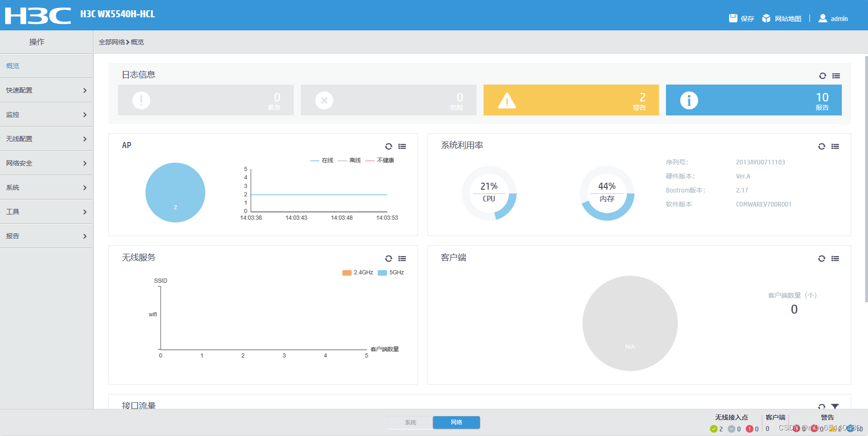Refresh the 系统利用率 panel
This screenshot has height=436, width=868.
822,146
